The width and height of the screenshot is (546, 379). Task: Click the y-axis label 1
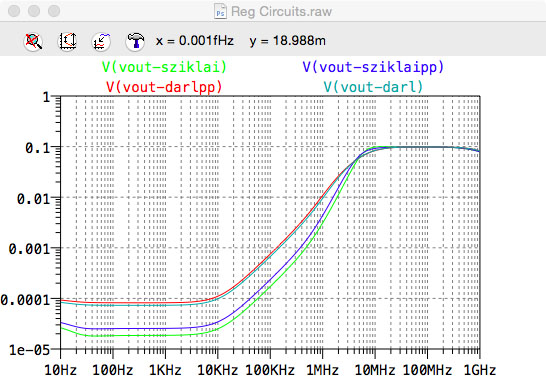pos(47,97)
